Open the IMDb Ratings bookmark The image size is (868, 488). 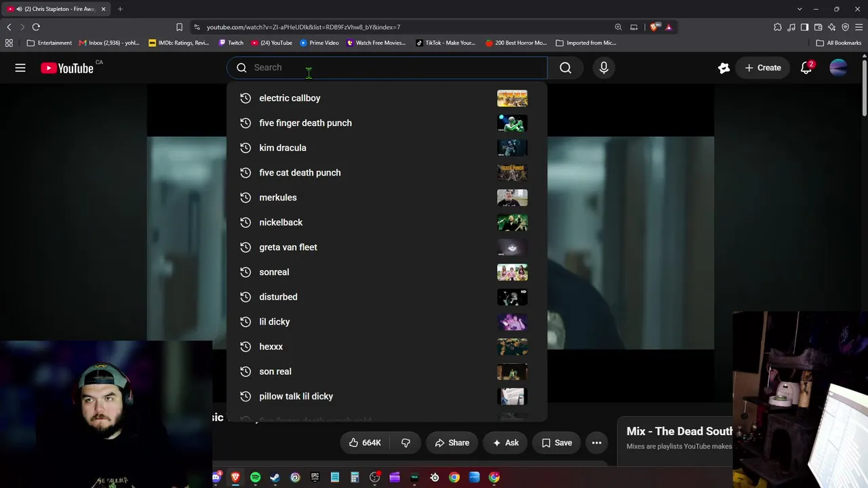click(178, 43)
